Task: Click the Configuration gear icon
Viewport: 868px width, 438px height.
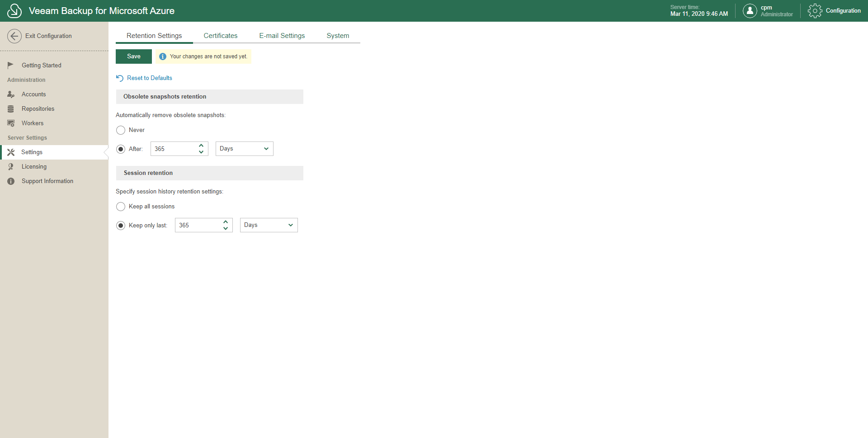Action: pos(815,11)
